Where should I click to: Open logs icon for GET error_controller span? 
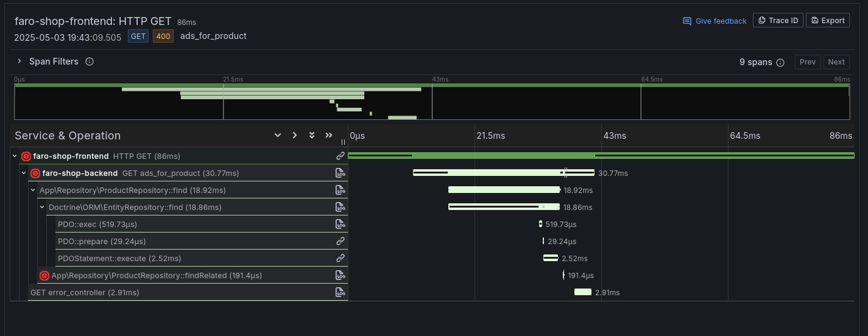pos(340,292)
